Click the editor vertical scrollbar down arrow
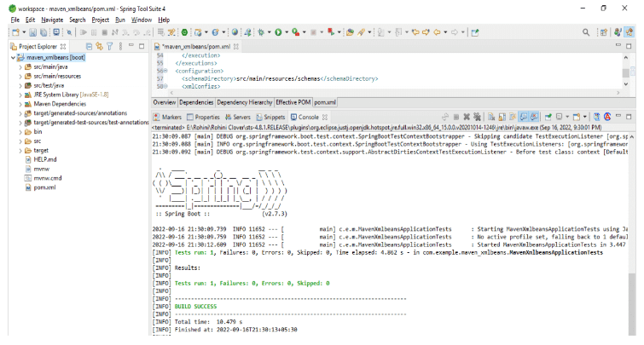644x345 pixels. [x=626, y=84]
